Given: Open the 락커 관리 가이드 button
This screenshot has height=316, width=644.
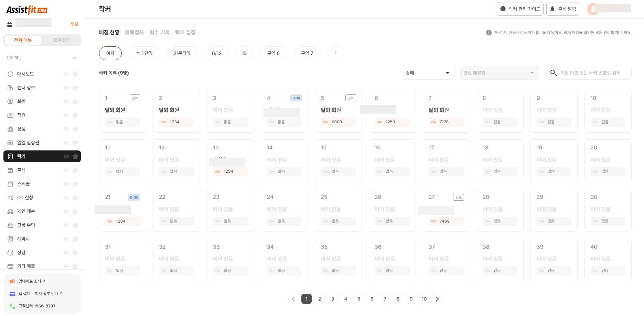Looking at the screenshot, I should pos(520,9).
